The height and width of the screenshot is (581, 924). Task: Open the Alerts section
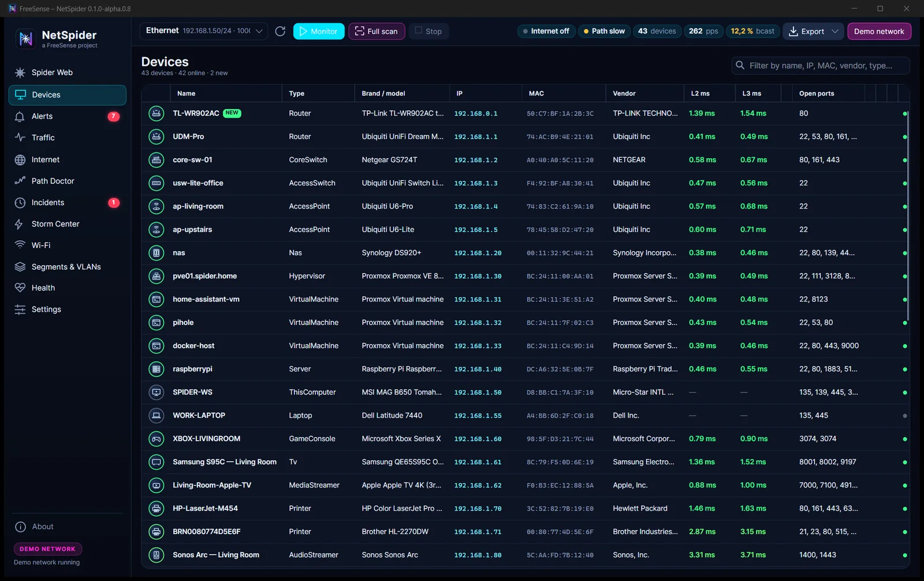68,117
